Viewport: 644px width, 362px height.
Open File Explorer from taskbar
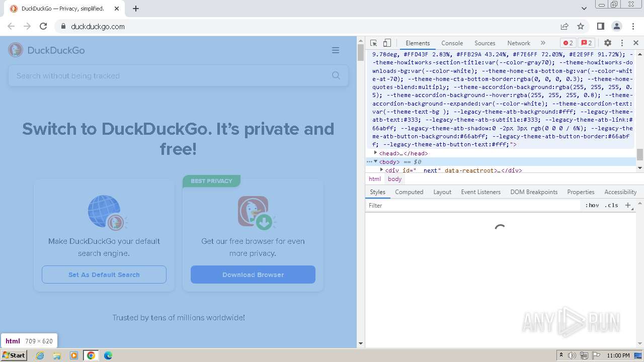(57, 355)
